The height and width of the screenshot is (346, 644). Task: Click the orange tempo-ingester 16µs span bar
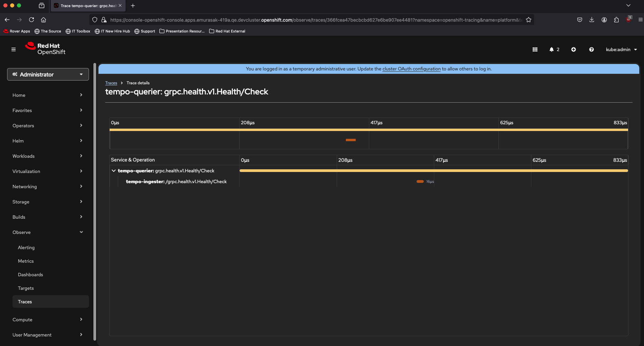pos(420,181)
